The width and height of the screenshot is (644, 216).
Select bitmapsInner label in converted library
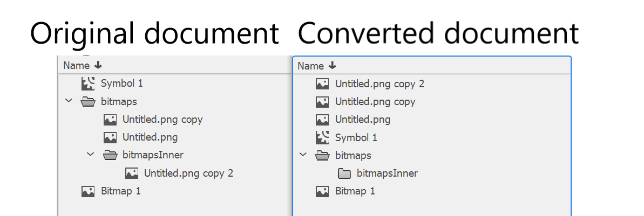pos(387,173)
